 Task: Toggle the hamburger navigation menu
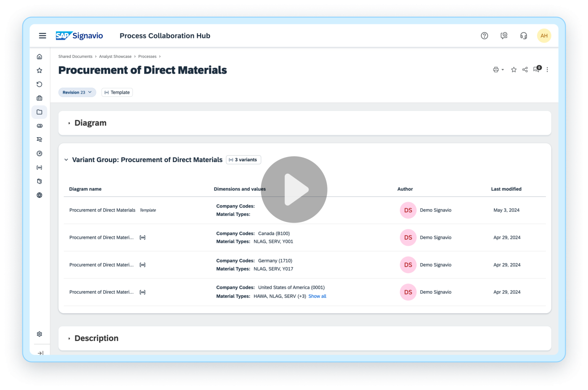point(42,36)
